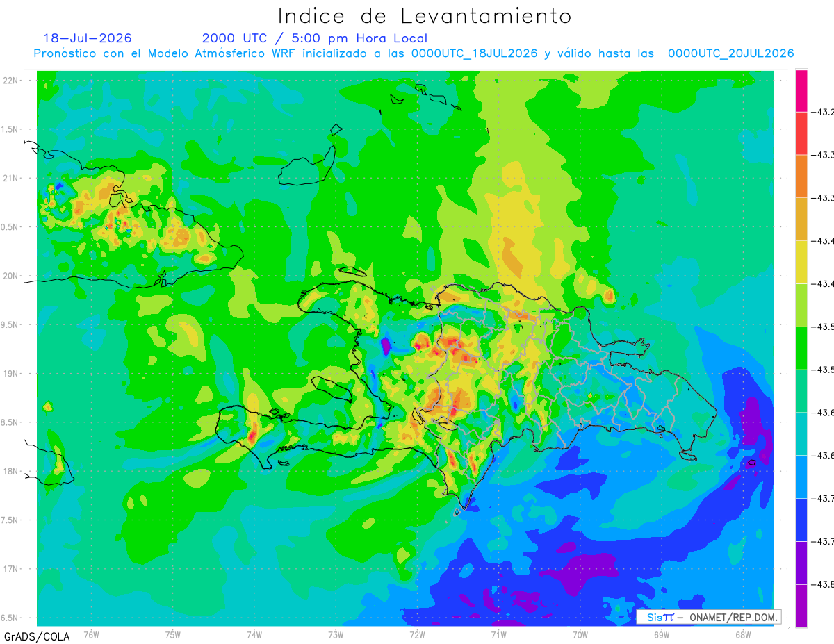Select the bottom purple color bar segment
834x644 pixels.
click(x=801, y=606)
